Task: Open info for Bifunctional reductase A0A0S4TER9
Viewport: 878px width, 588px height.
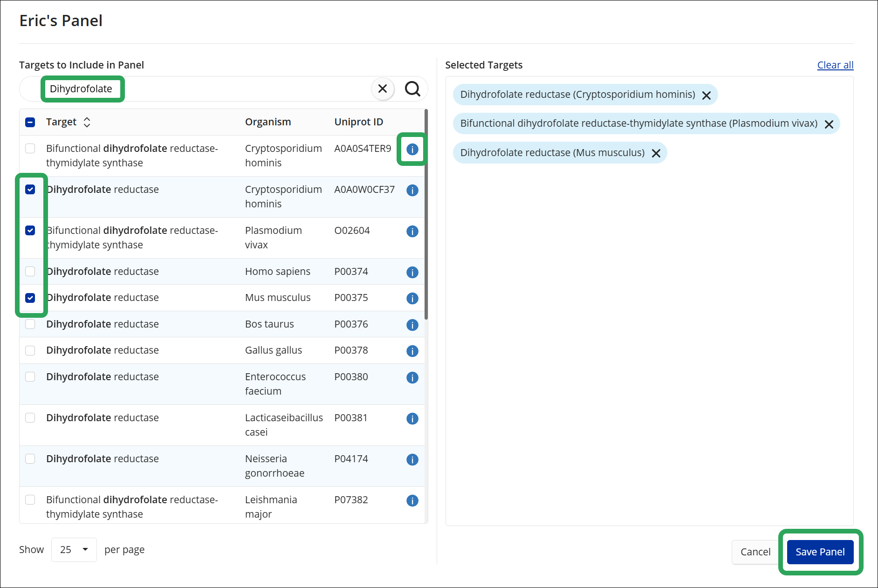Action: coord(412,149)
